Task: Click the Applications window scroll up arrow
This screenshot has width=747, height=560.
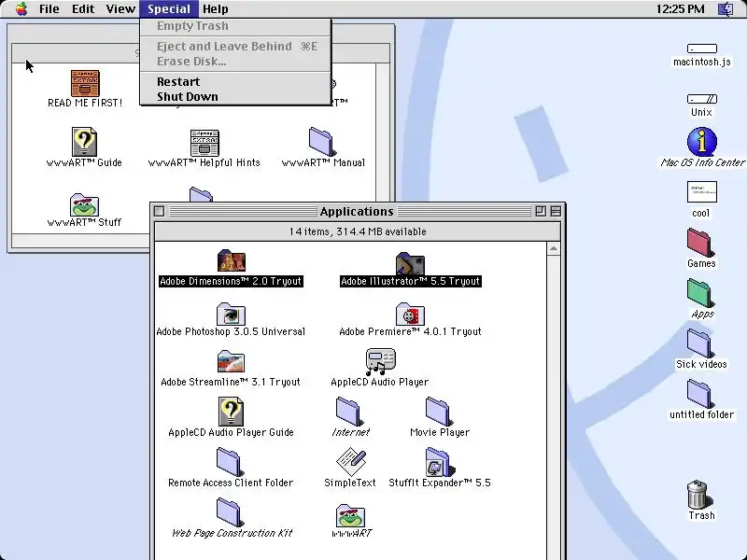Action: pyautogui.click(x=553, y=248)
